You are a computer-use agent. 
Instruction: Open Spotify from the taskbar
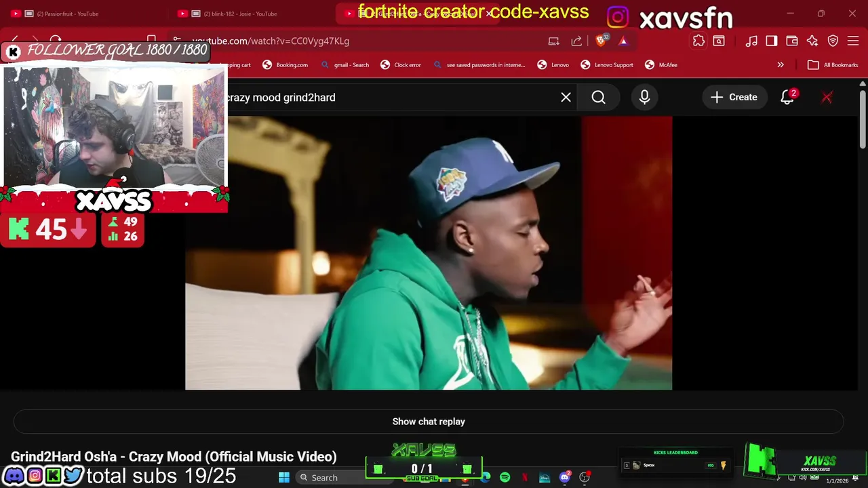[505, 477]
